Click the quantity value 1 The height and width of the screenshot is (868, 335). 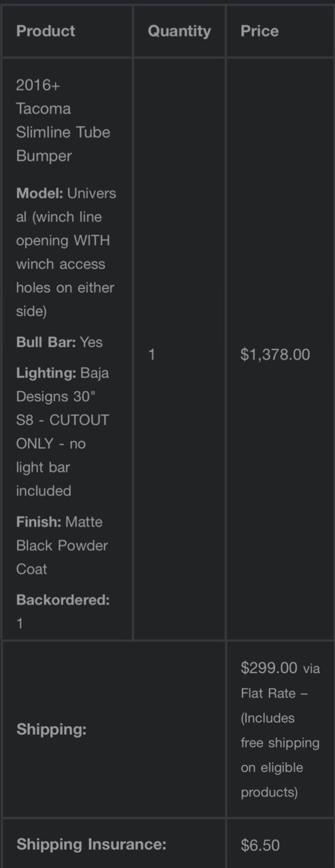tap(152, 354)
